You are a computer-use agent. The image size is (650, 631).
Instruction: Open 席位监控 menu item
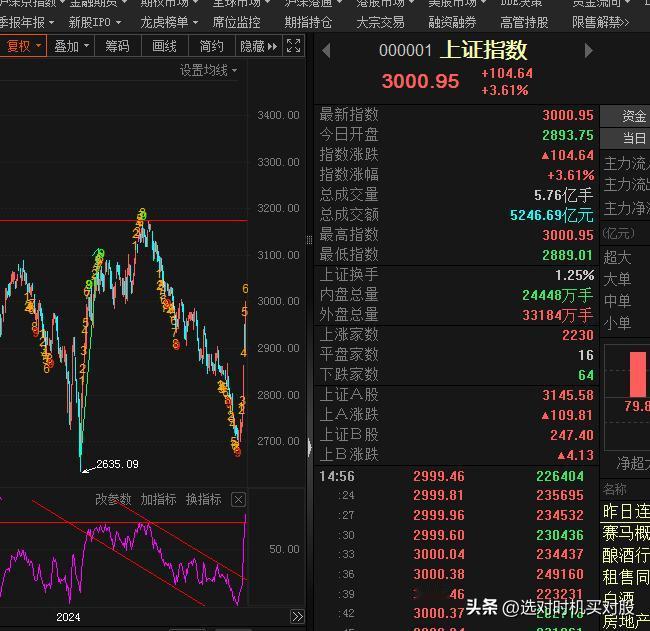pos(236,22)
